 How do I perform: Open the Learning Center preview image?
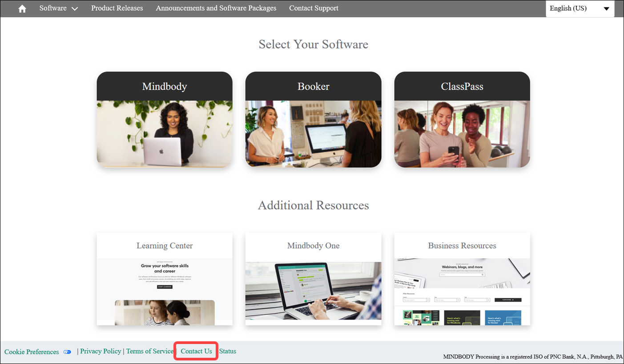point(165,292)
